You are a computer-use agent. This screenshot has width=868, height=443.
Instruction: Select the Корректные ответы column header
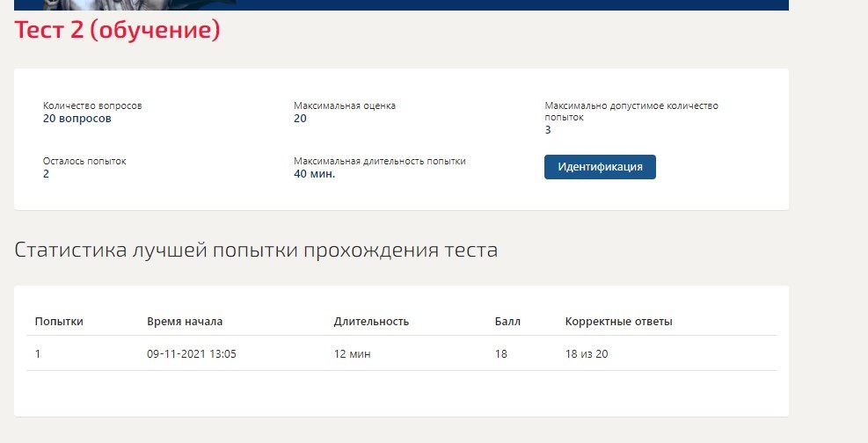click(618, 322)
